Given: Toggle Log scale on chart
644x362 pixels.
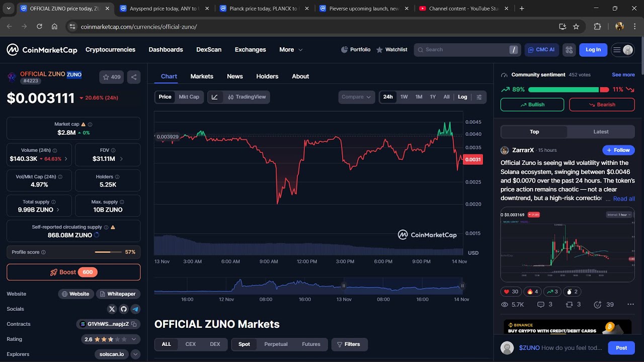Looking at the screenshot, I should pyautogui.click(x=462, y=97).
